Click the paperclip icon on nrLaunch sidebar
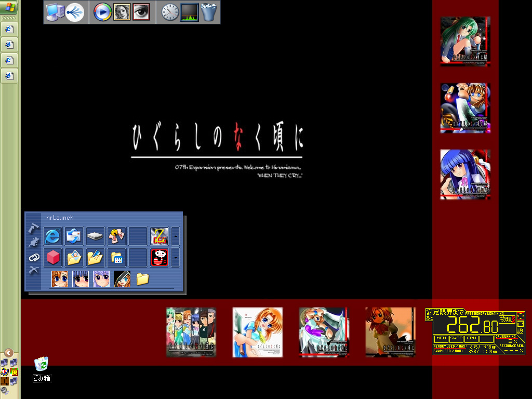532x399 pixels. (x=33, y=257)
